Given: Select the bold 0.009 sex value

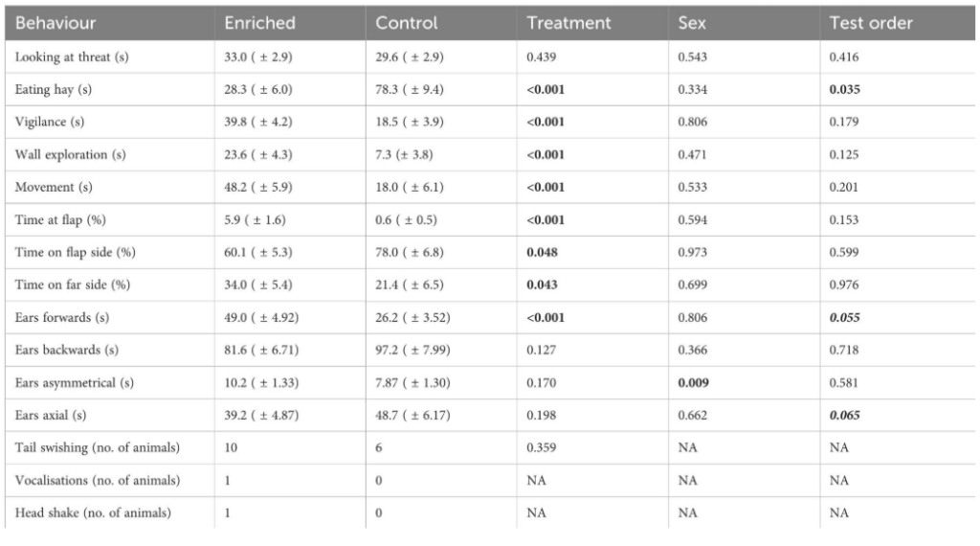Looking at the screenshot, I should coord(693,383).
